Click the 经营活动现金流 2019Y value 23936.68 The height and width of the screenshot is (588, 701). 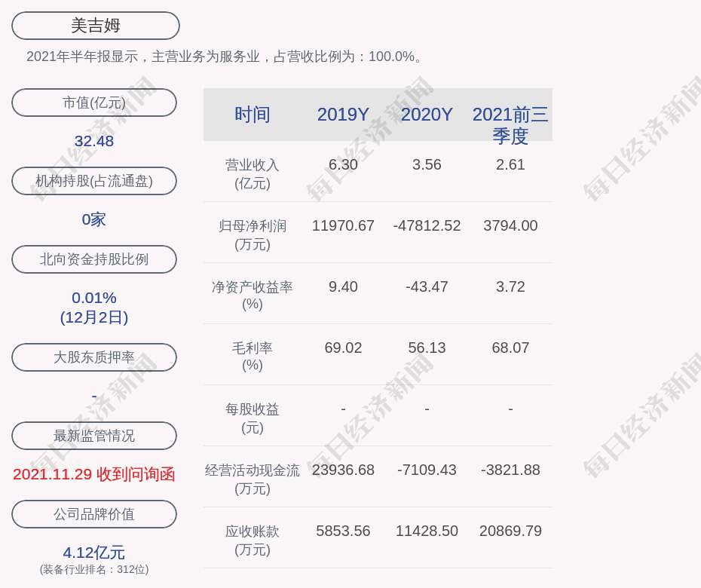(343, 470)
